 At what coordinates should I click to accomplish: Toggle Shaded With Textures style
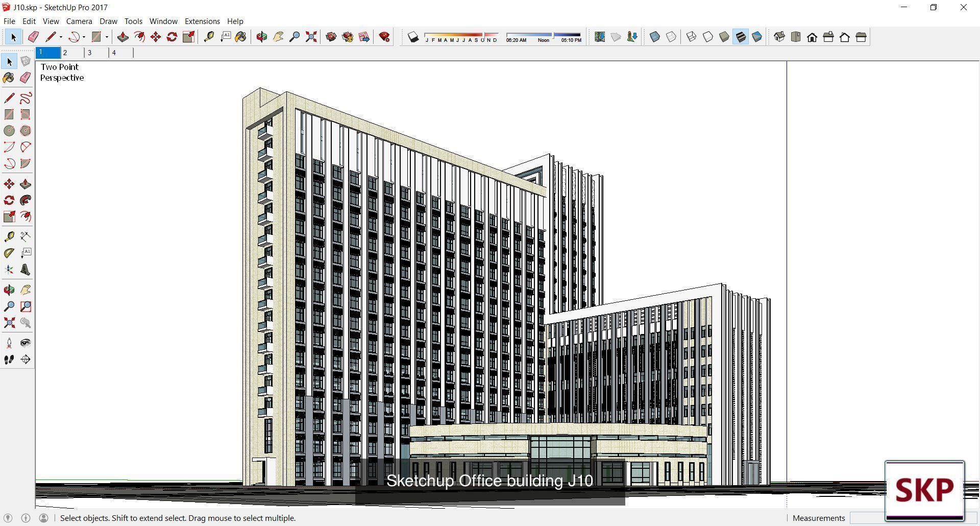coord(741,37)
